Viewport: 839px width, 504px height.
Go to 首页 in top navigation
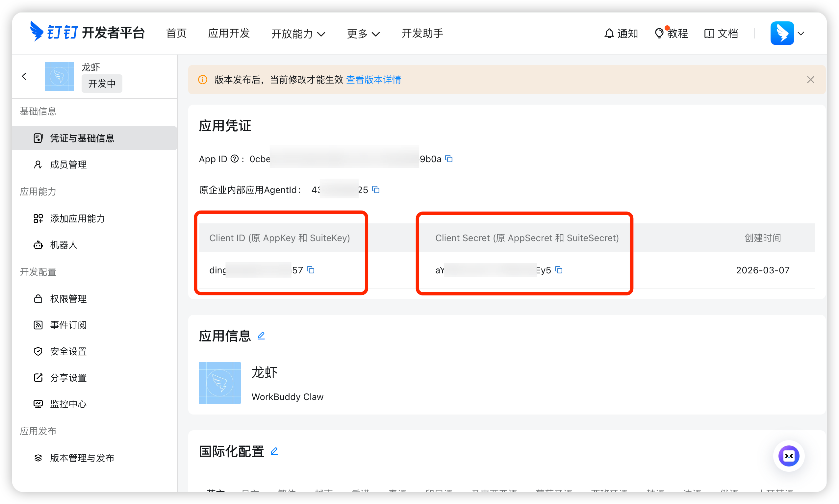coord(176,33)
